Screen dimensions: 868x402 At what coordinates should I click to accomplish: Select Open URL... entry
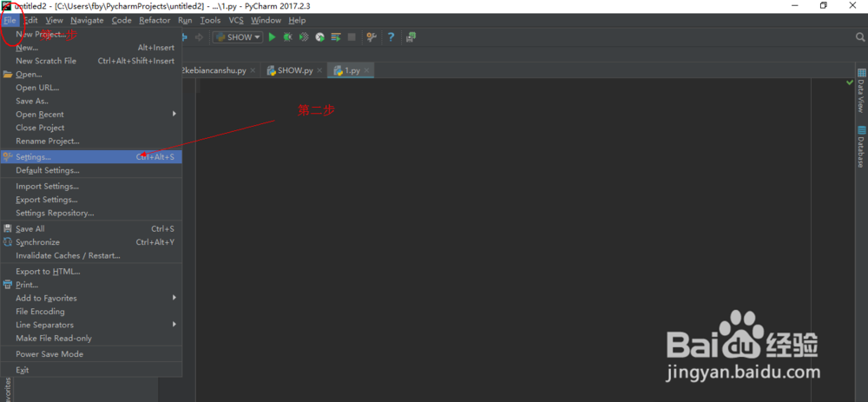(91, 88)
